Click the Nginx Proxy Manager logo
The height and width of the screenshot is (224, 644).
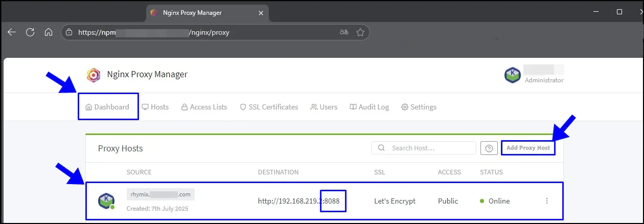click(x=94, y=75)
